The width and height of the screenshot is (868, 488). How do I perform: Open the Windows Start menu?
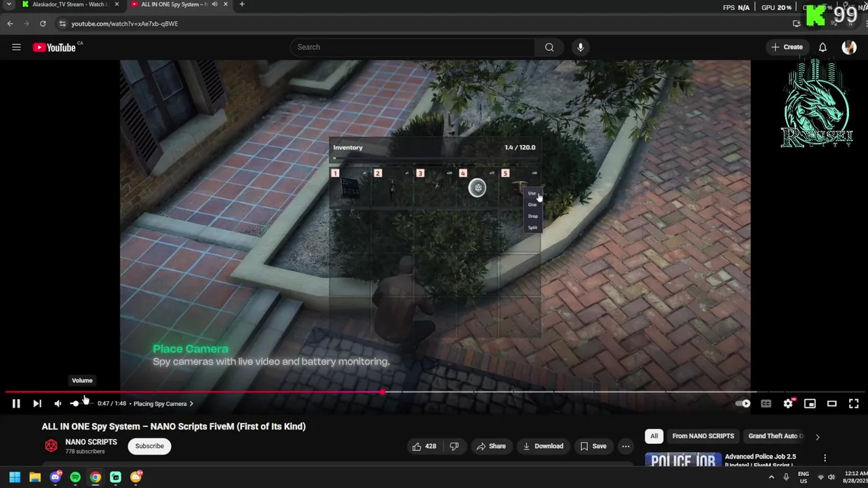point(14,477)
